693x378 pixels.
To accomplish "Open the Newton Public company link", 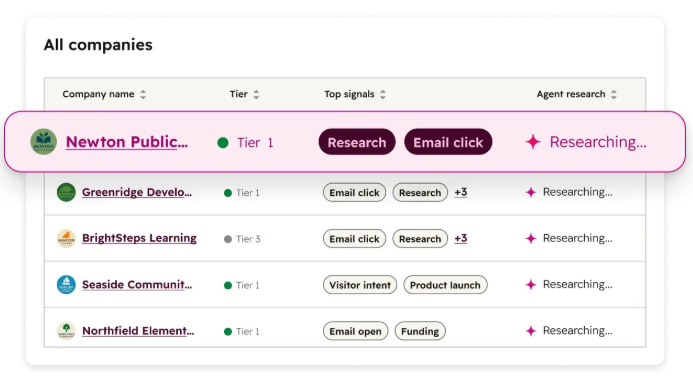I will (127, 142).
